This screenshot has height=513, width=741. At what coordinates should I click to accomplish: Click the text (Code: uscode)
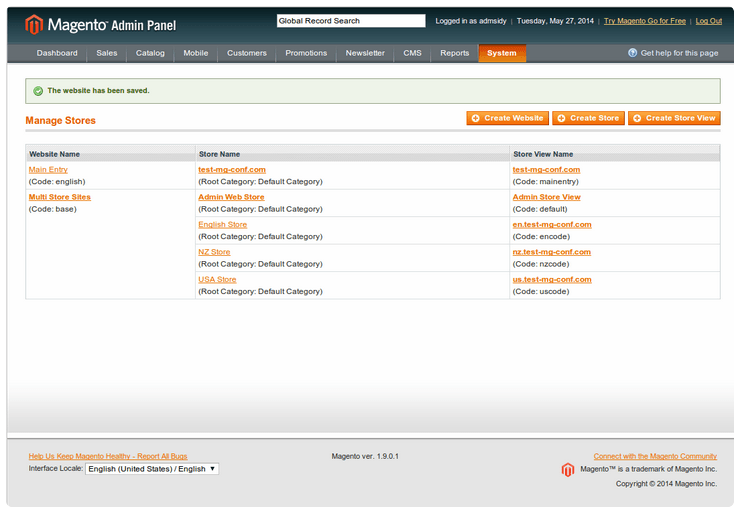click(541, 291)
